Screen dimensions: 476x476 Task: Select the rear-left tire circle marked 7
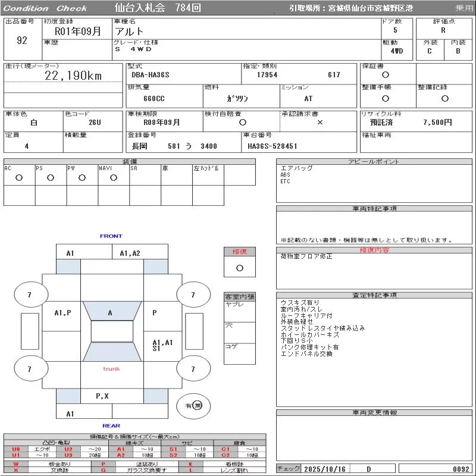tap(30, 369)
